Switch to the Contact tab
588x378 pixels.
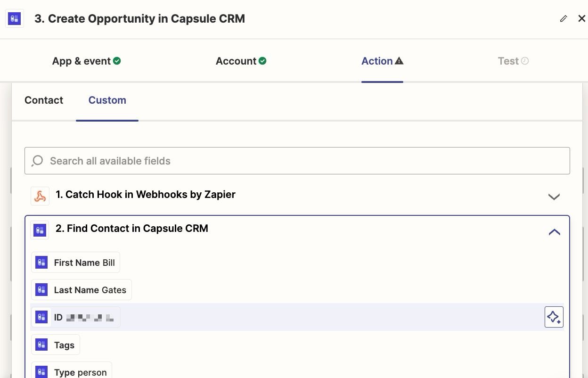coord(44,100)
